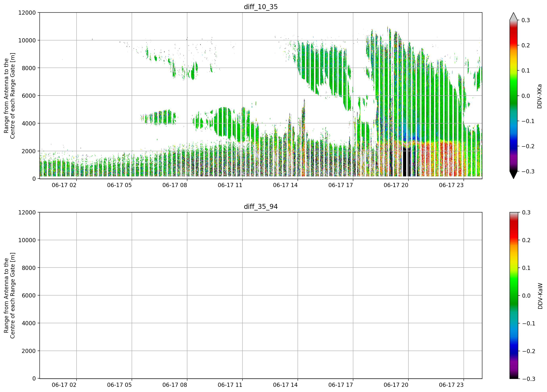Viewport: 547px width, 392px height.
Task: Click the y-axis range label of diff_35_94
Action: tap(9, 295)
